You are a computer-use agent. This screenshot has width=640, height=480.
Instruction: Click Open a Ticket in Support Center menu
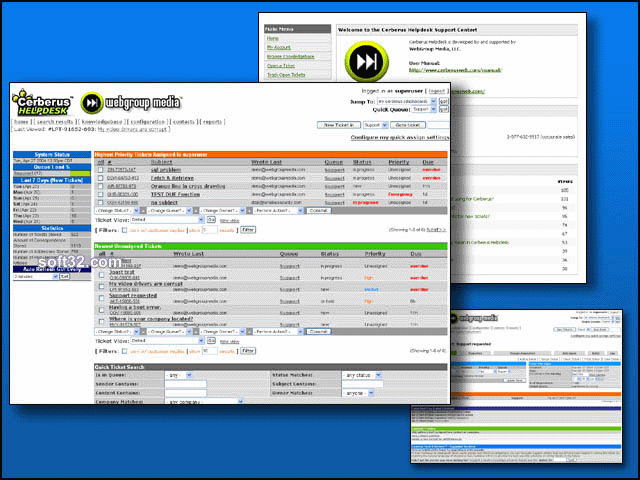[x=281, y=66]
